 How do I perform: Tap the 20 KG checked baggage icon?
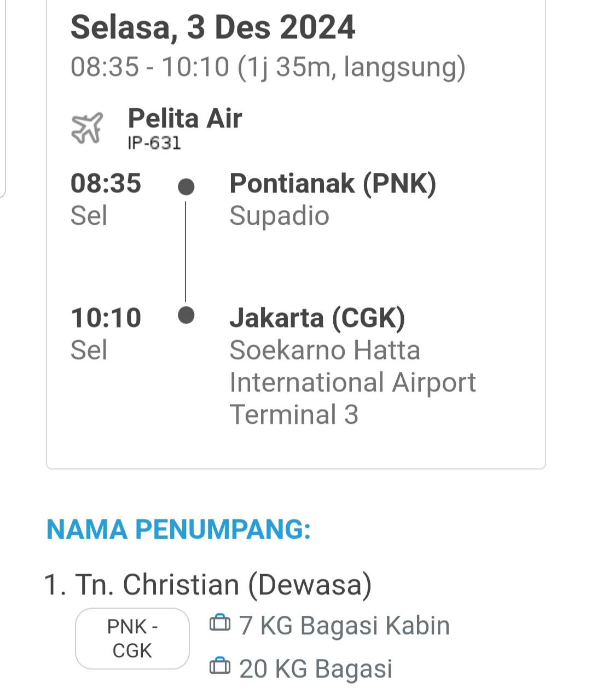pos(220,666)
